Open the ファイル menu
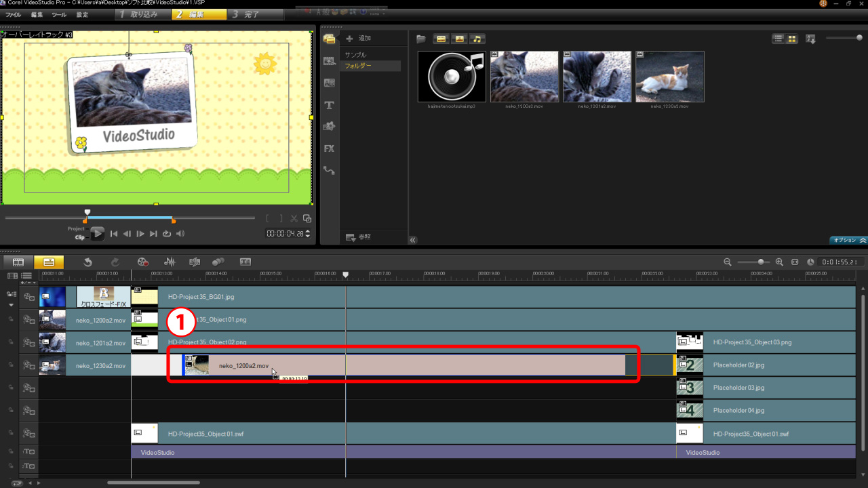 pos(14,14)
